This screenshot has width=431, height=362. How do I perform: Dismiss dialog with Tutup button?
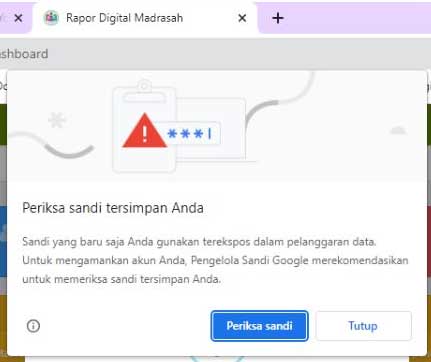pyautogui.click(x=363, y=326)
